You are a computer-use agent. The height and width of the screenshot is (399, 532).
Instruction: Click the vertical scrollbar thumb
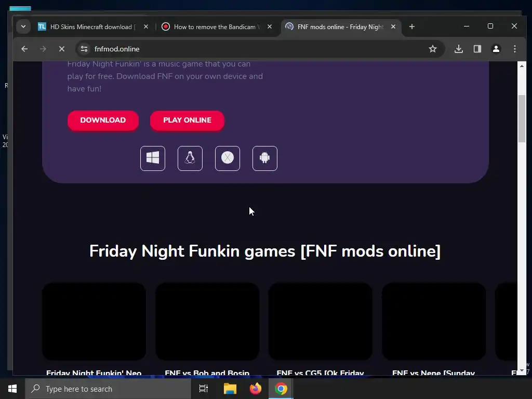click(x=522, y=119)
